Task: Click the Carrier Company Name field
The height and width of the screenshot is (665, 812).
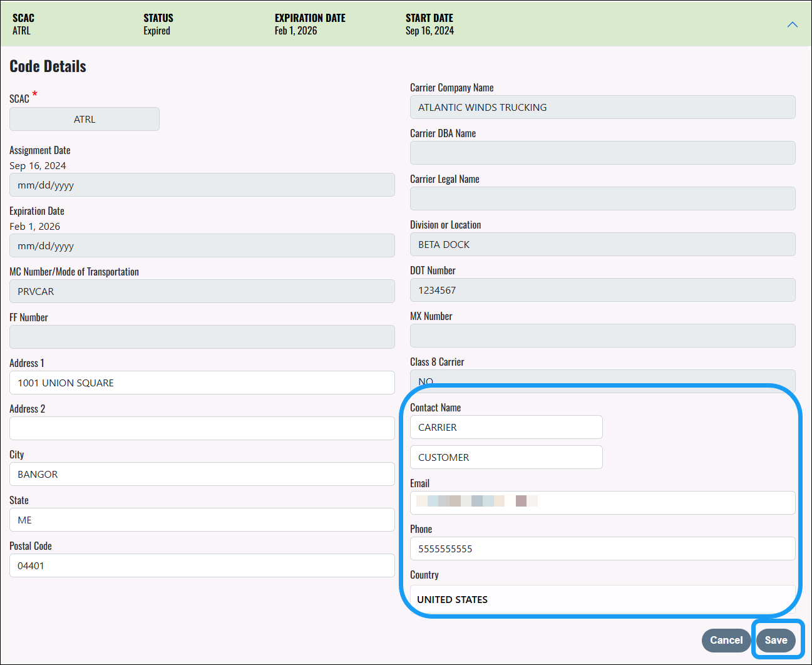Action: click(602, 107)
